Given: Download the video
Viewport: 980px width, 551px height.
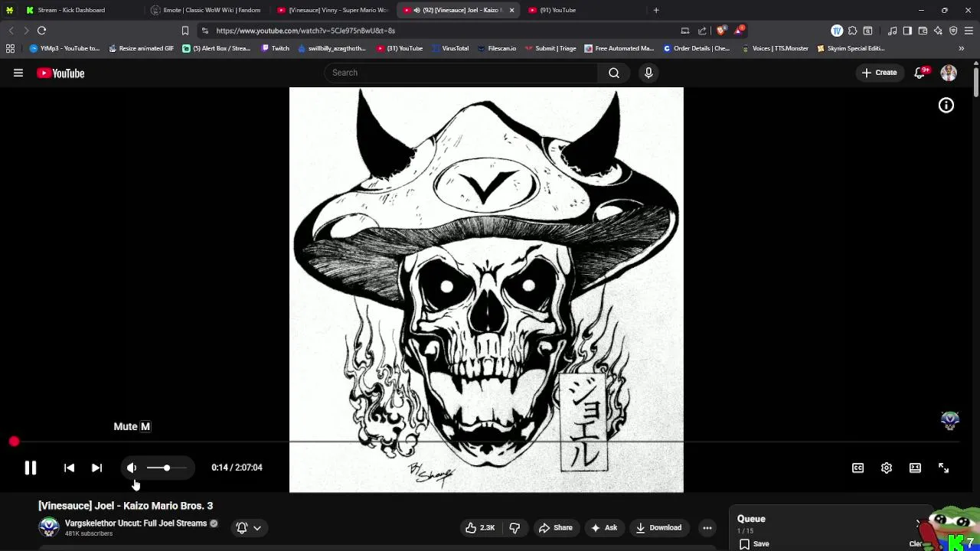Looking at the screenshot, I should click(658, 527).
